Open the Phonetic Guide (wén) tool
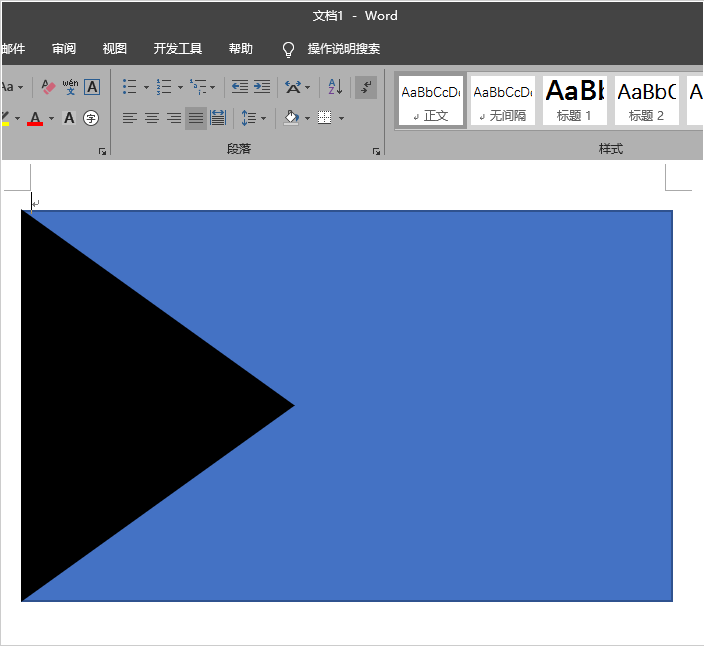The height and width of the screenshot is (646, 704). point(70,87)
